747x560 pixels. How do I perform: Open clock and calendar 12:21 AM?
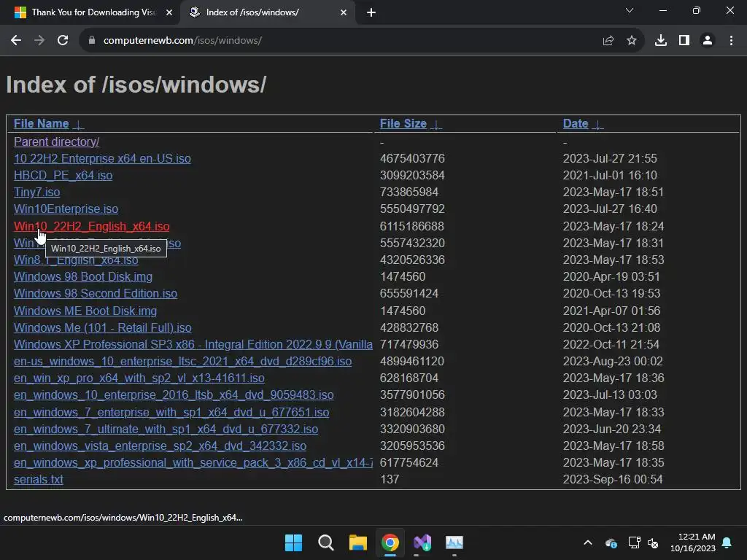click(693, 542)
